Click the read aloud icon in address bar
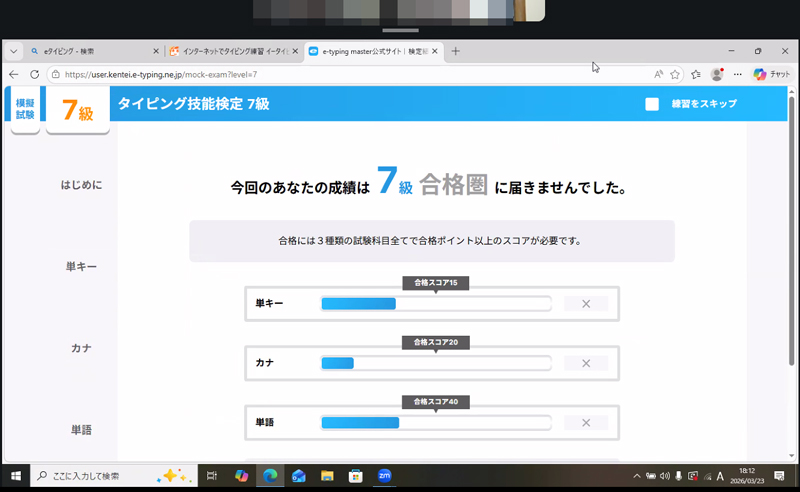The width and height of the screenshot is (800, 492). point(658,74)
